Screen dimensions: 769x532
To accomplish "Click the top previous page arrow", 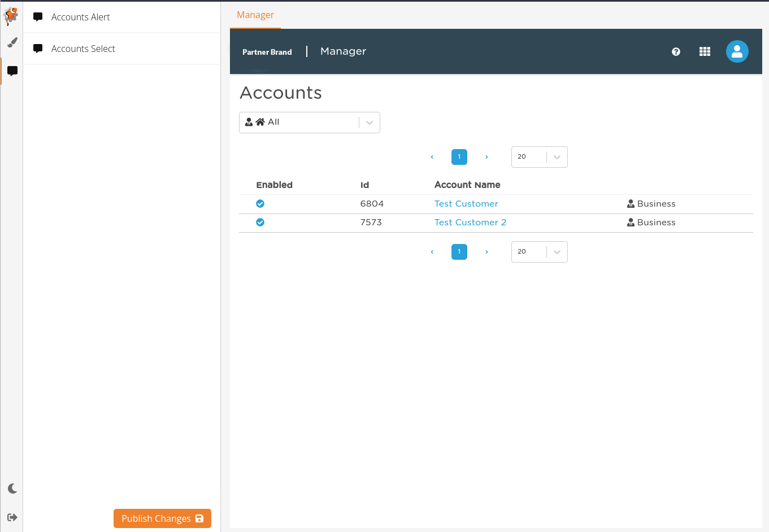I will pos(432,157).
